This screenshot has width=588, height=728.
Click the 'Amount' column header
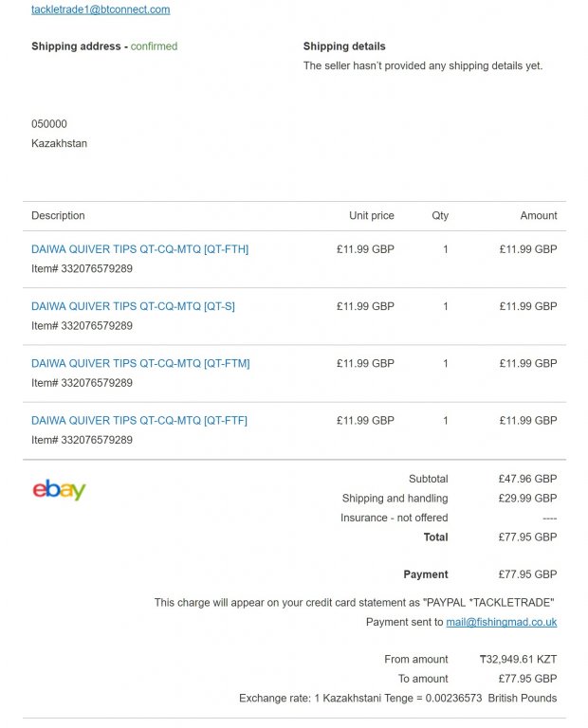pos(538,216)
